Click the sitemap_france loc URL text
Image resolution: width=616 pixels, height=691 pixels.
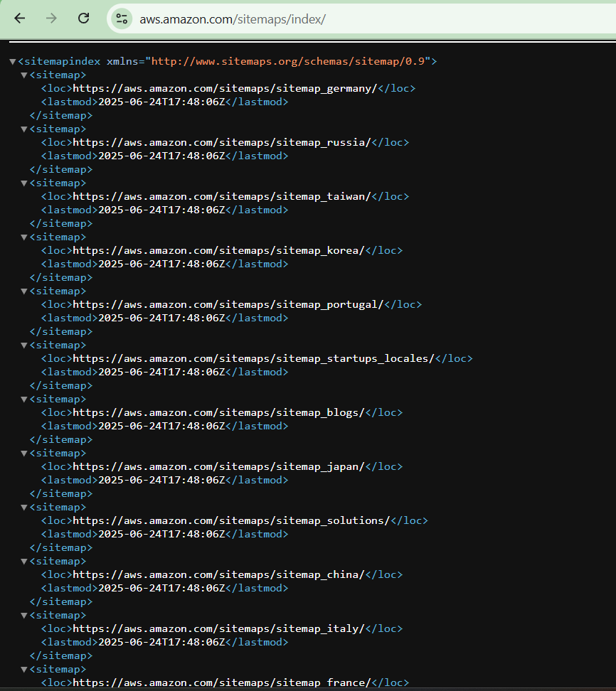[222, 682]
